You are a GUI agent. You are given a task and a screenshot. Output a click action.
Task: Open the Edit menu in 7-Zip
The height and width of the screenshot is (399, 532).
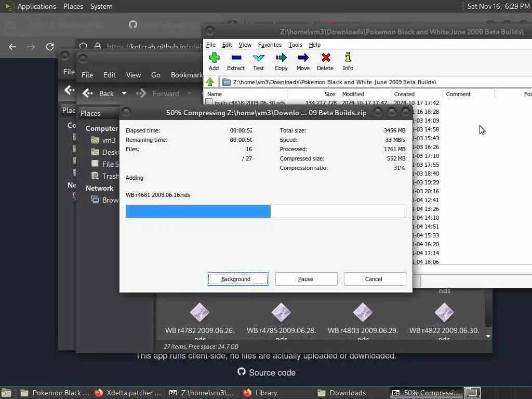[227, 45]
